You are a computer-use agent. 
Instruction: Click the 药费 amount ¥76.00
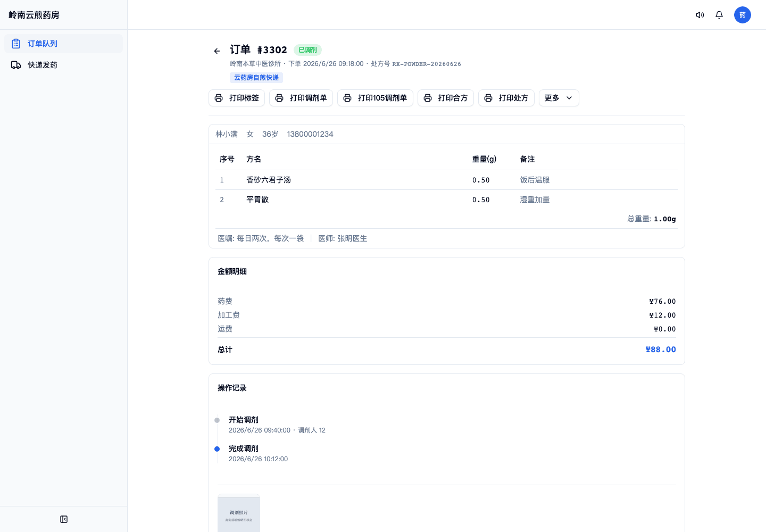tap(662, 301)
